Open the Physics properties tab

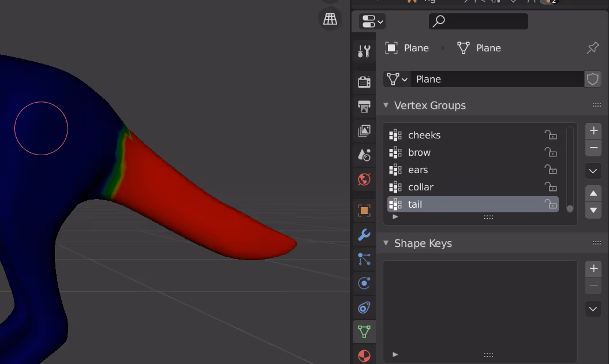[x=364, y=283]
